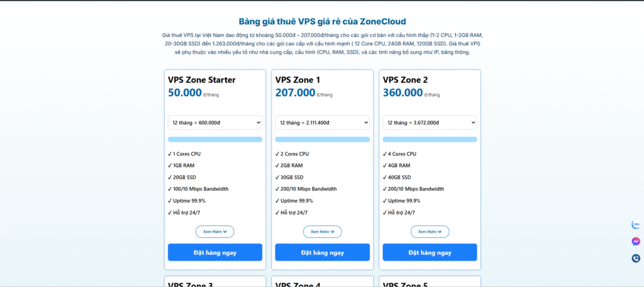Expand 'Xem thêm' under VPS Zone 2

pyautogui.click(x=430, y=232)
